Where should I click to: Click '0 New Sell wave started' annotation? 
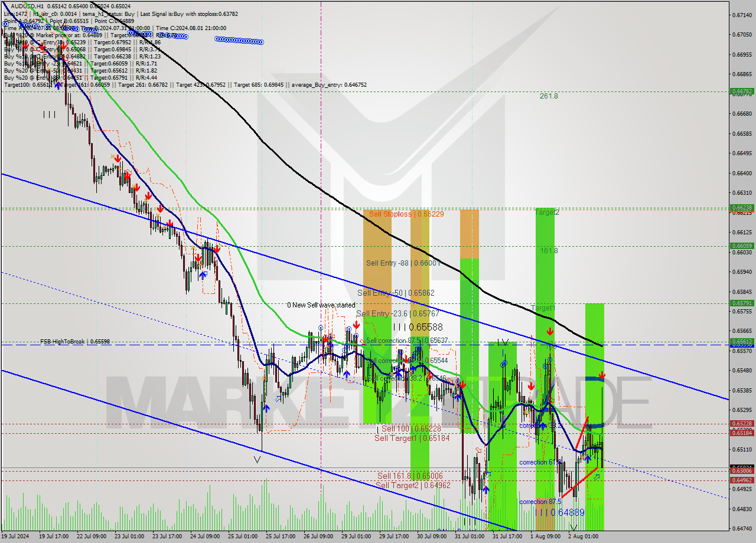(x=321, y=305)
